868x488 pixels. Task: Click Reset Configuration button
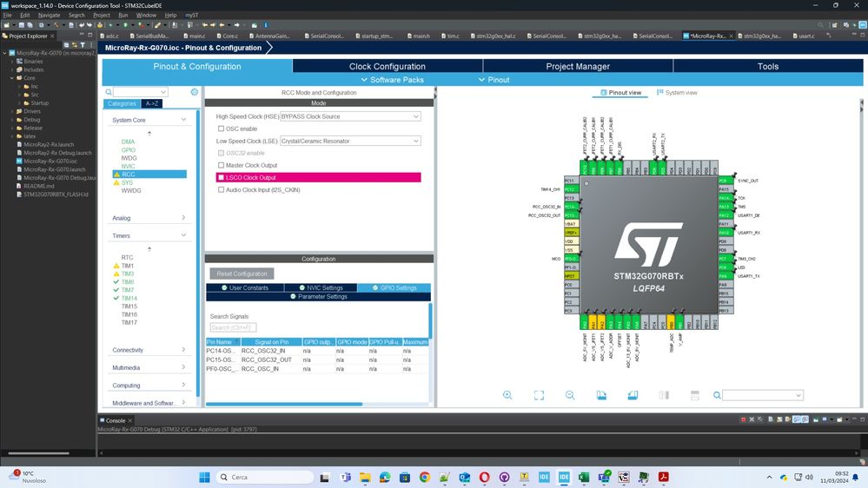242,274
